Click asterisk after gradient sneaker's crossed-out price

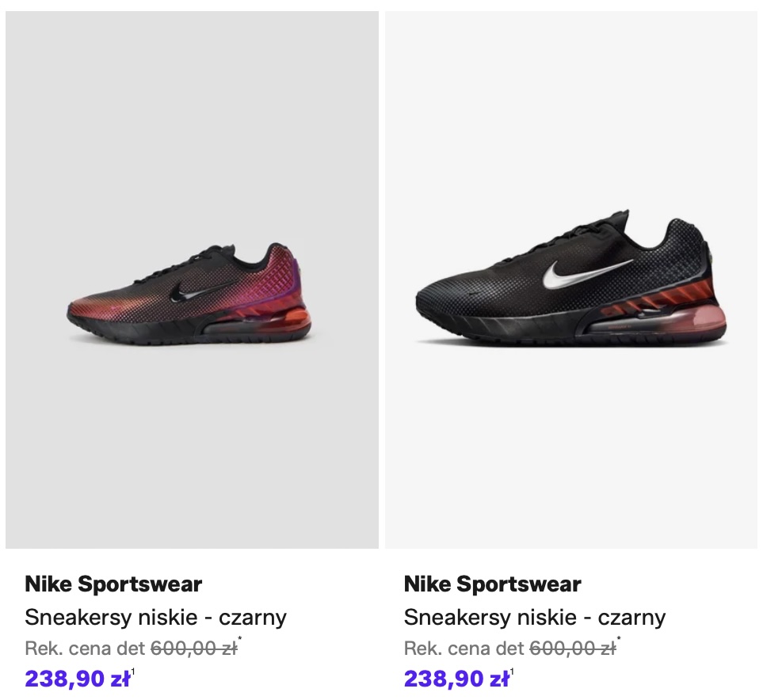tap(240, 641)
